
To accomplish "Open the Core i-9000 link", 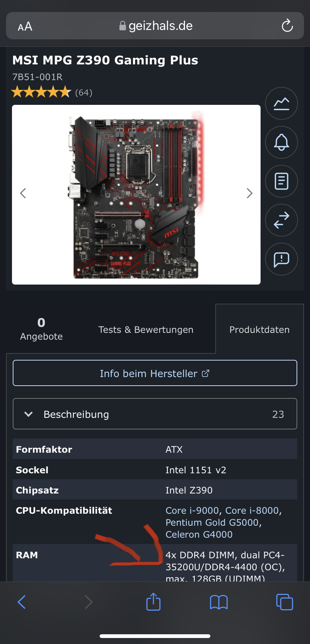I will pos(192,510).
